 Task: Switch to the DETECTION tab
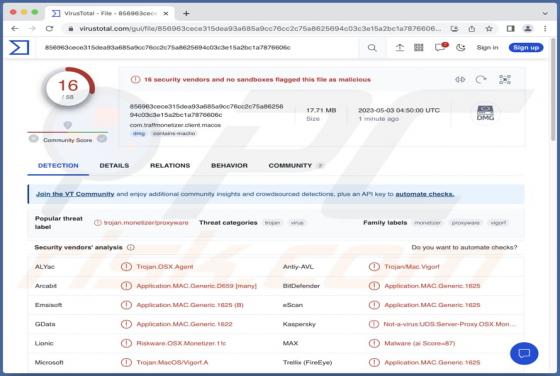pyautogui.click(x=58, y=166)
